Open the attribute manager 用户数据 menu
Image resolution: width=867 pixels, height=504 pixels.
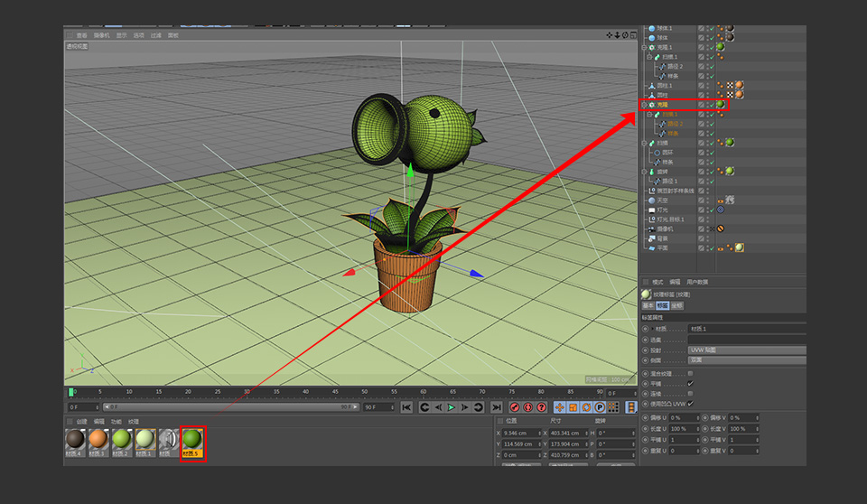[x=696, y=282]
